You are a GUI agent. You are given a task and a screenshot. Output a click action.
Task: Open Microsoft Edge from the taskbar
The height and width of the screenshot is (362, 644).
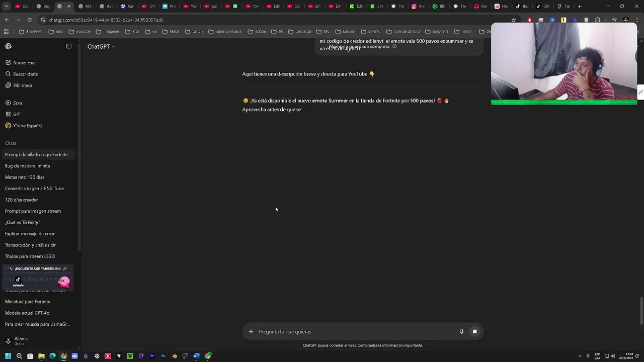click(x=52, y=356)
